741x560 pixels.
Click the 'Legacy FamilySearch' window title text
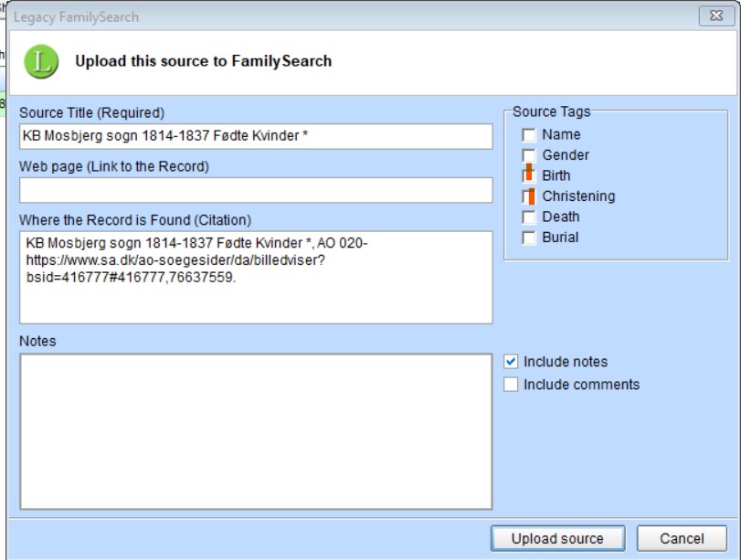(76, 17)
